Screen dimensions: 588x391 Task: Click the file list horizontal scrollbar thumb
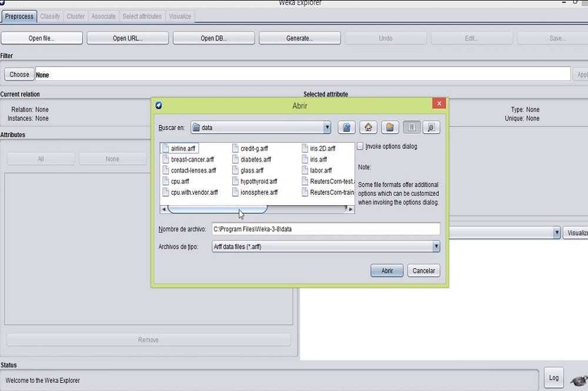(217, 209)
